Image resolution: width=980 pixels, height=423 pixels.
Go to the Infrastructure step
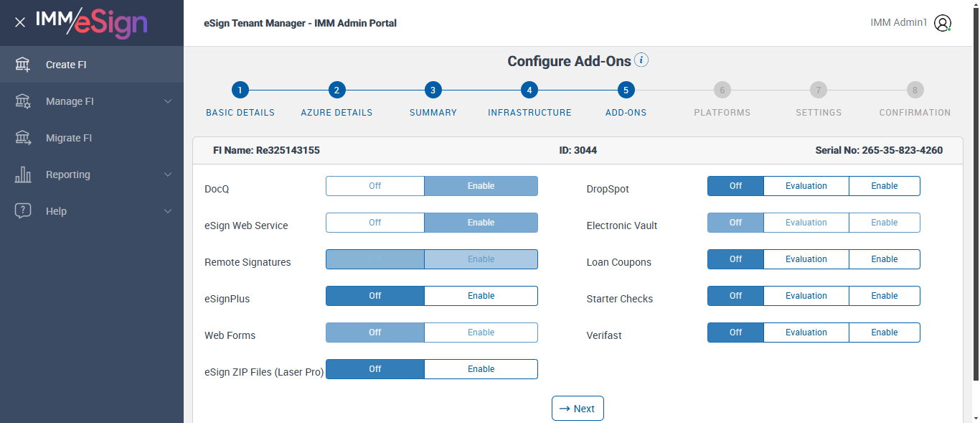point(529,90)
